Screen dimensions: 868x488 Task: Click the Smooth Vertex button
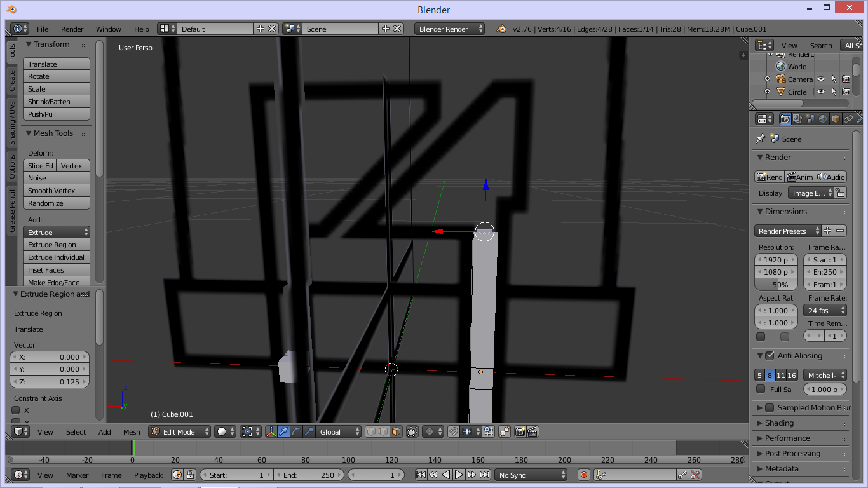(57, 191)
